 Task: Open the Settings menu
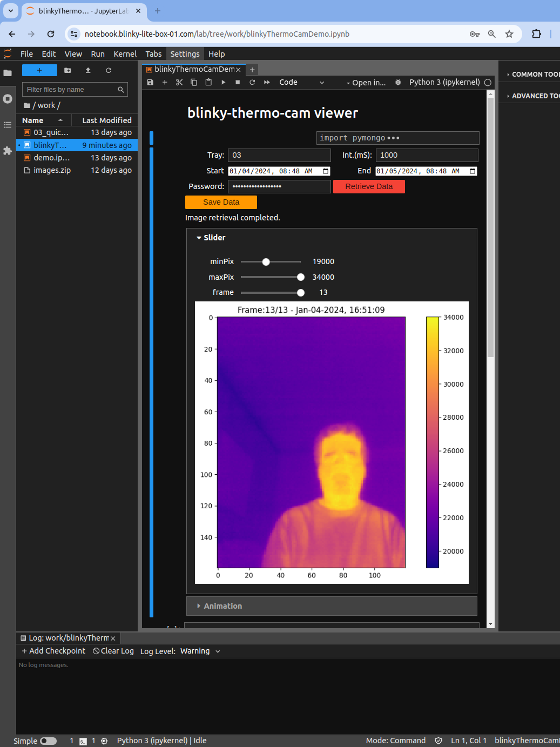point(185,54)
